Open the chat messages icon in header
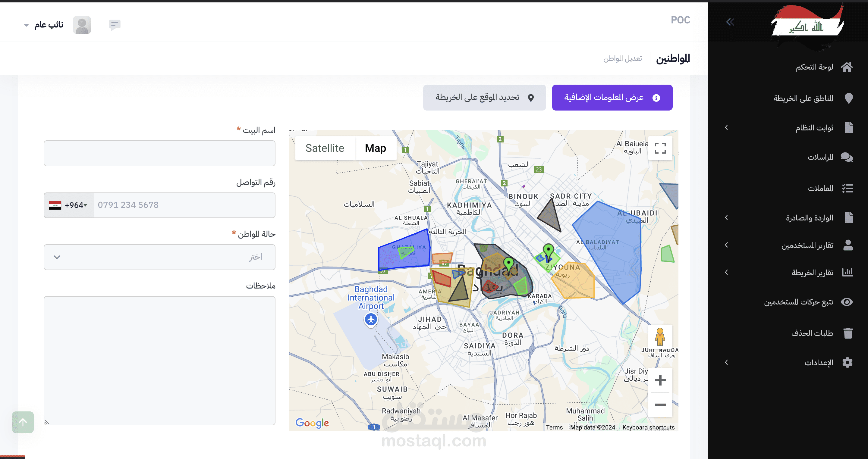This screenshot has height=459, width=868. click(x=115, y=25)
